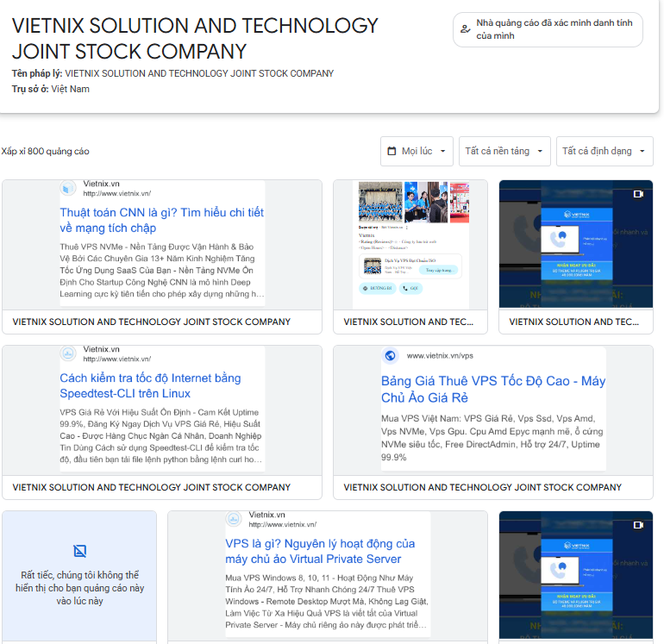
Task: Open the VPS là gì? Nguyên lý hoạt động link
Action: pos(320,551)
